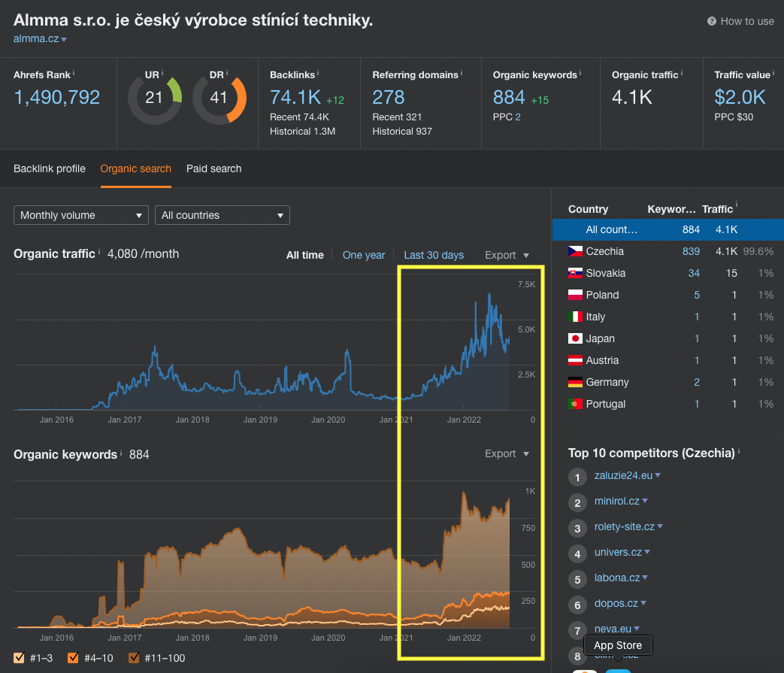The height and width of the screenshot is (673, 784).
Task: Click the Ahrefs Rank info icon
Action: (x=74, y=73)
